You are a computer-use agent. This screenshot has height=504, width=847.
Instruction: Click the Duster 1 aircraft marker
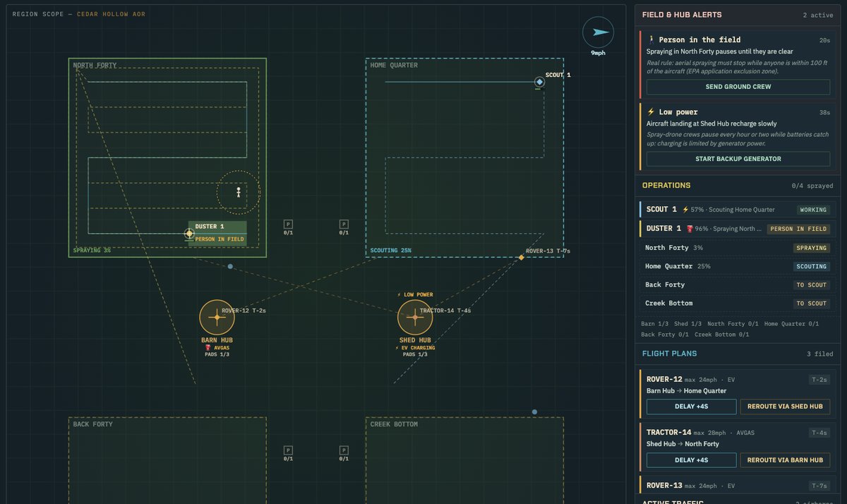189,233
